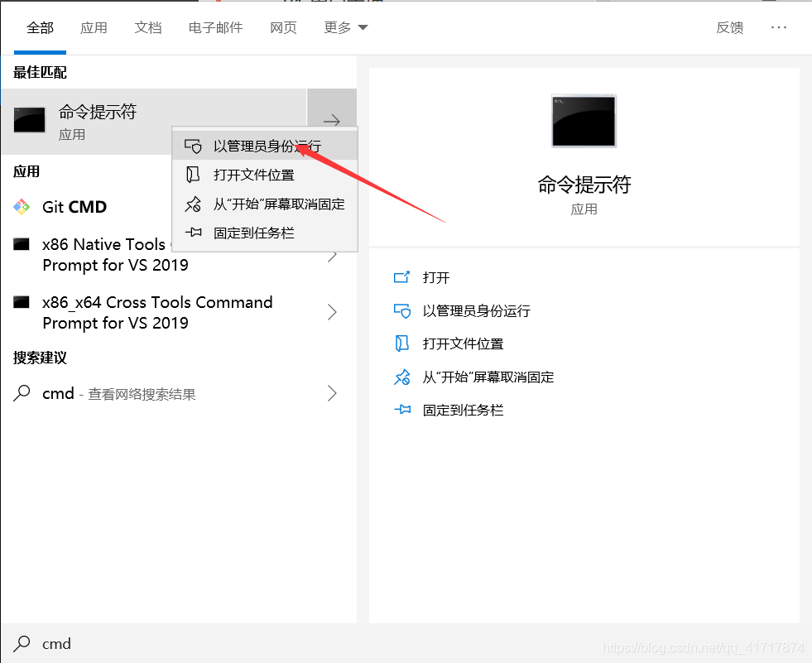The width and height of the screenshot is (812, 663).
Task: Open x86_x64 Cross Tools Command Prompt
Action: coord(157,312)
